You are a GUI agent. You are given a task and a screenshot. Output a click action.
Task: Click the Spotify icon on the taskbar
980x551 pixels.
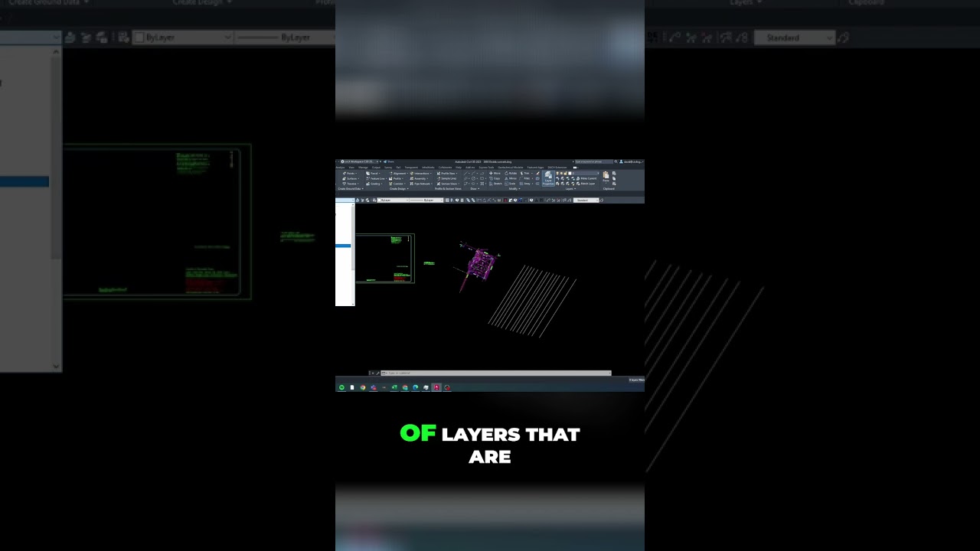[342, 387]
